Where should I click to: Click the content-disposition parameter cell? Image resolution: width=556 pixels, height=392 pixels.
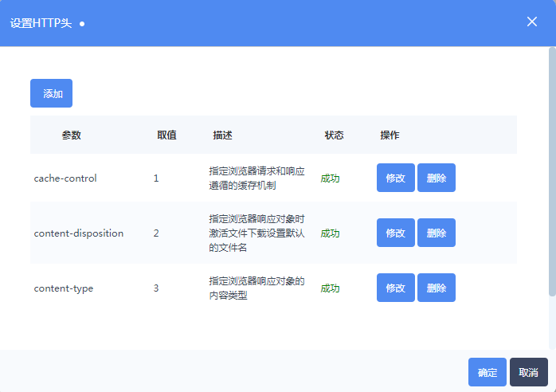[x=79, y=233]
